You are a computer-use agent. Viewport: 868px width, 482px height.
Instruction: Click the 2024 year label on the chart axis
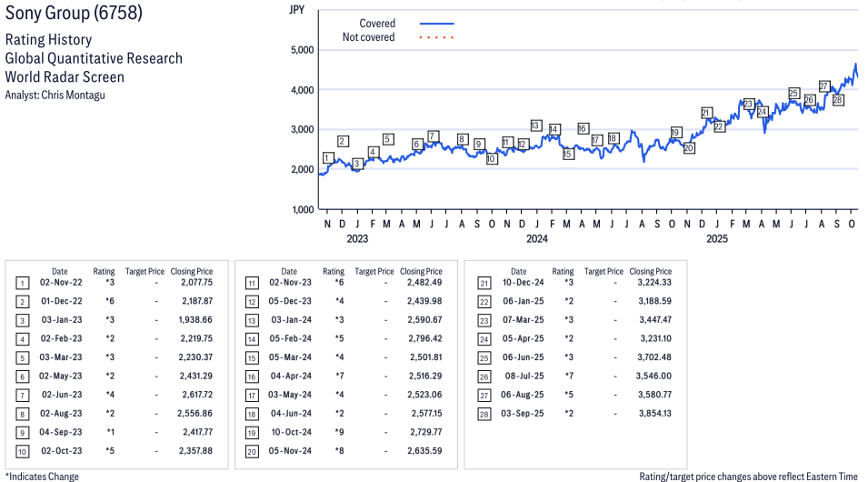537,239
